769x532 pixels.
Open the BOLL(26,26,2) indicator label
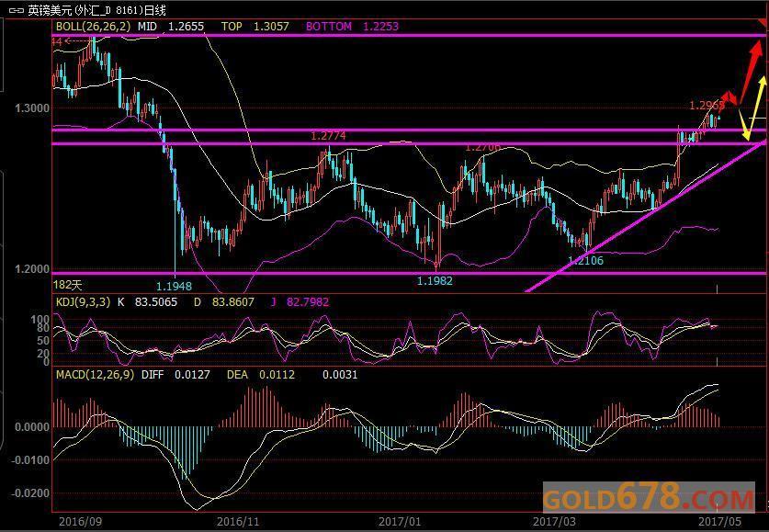[x=93, y=26]
